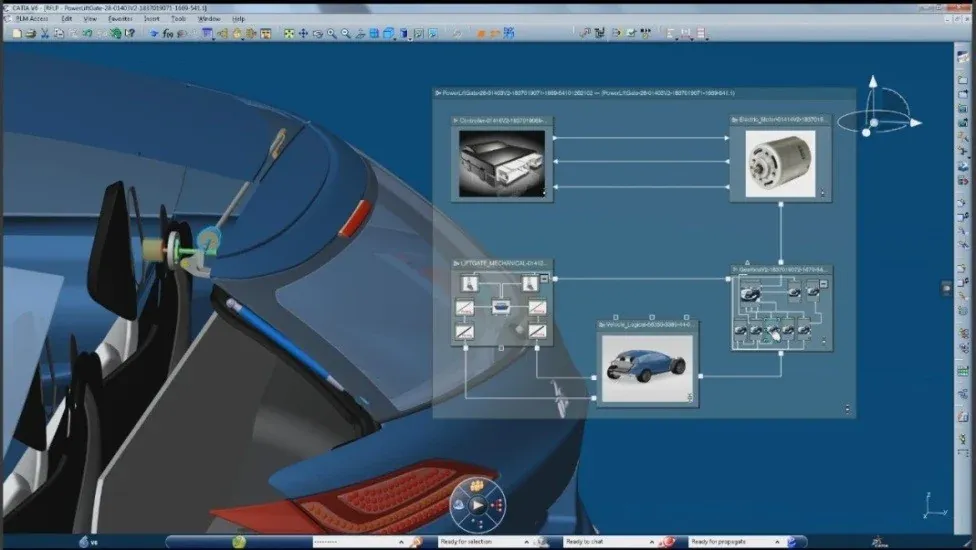Click the Fit All In view icon
This screenshot has width=976, height=550.
tap(289, 33)
